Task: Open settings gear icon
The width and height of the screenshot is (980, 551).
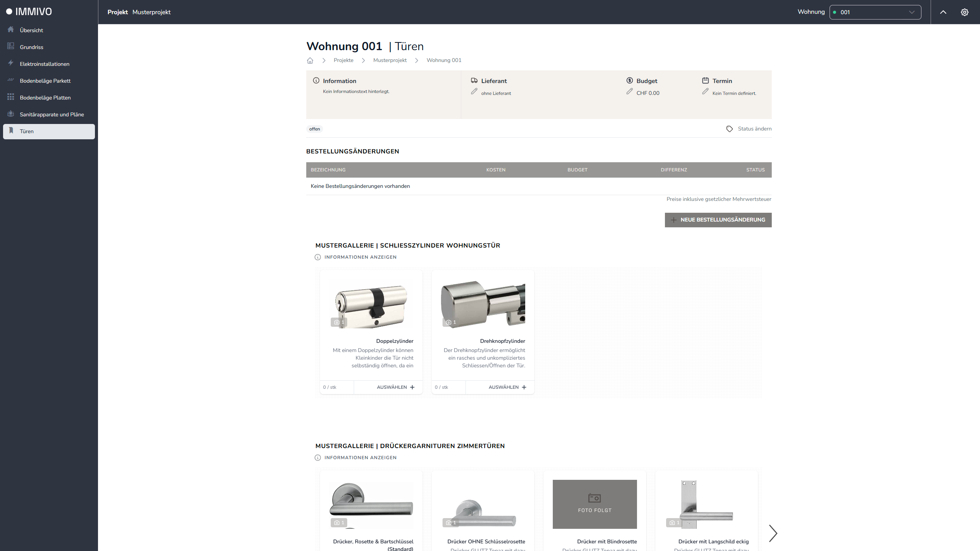Action: click(x=964, y=12)
